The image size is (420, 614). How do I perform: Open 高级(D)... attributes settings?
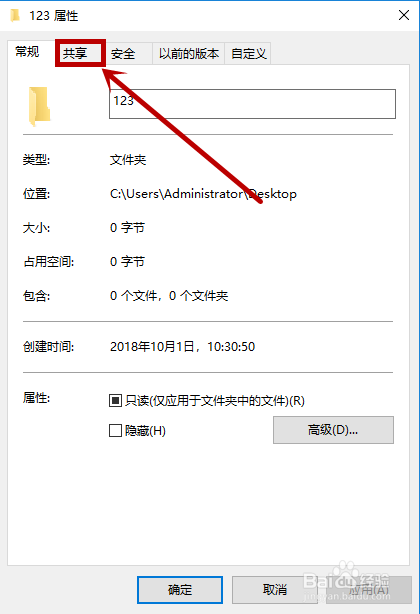[333, 430]
